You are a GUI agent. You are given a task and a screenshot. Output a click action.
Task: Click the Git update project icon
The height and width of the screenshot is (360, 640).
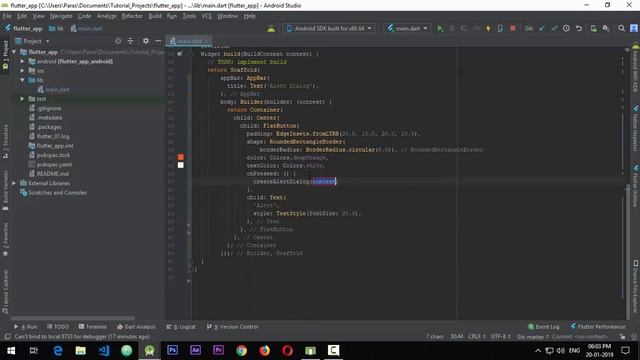pyautogui.click(x=542, y=28)
